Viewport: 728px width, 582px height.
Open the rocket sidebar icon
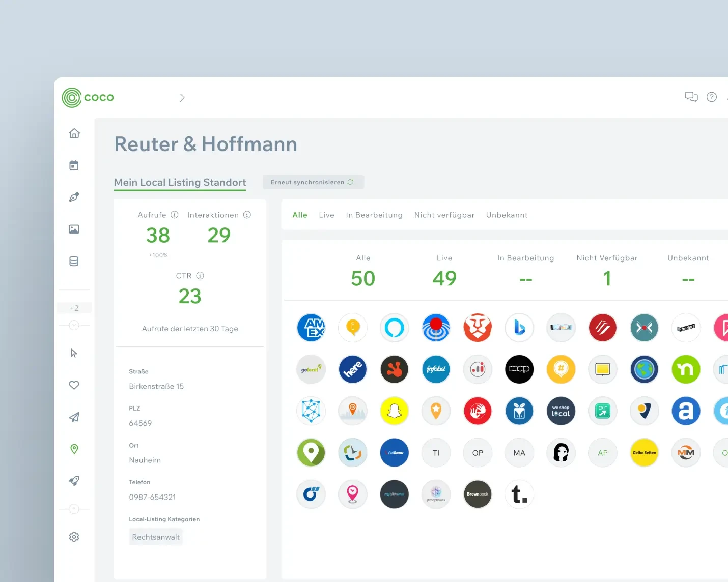click(74, 481)
